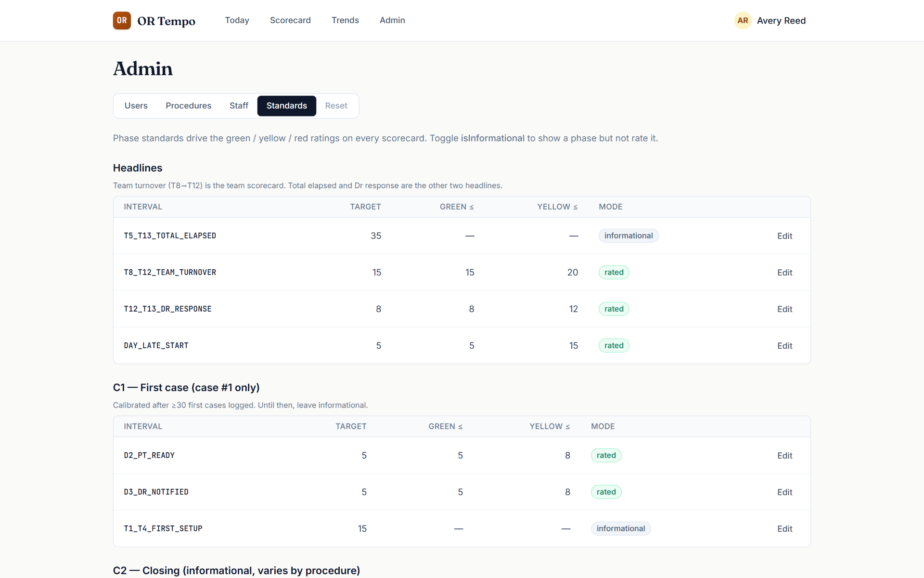Edit the T1_T4_FIRST_SETUP standard
The width and height of the screenshot is (924, 578).
coord(784,529)
